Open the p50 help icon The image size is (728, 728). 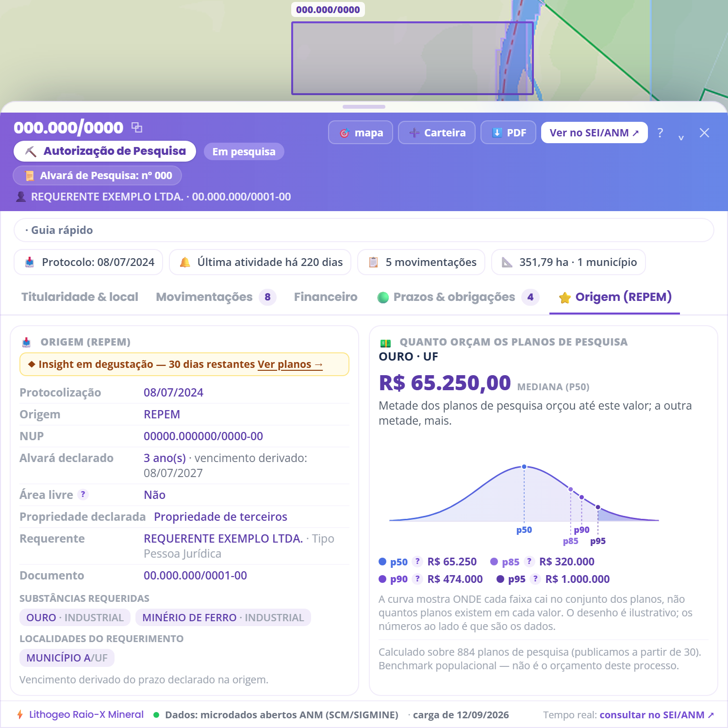pos(417,562)
